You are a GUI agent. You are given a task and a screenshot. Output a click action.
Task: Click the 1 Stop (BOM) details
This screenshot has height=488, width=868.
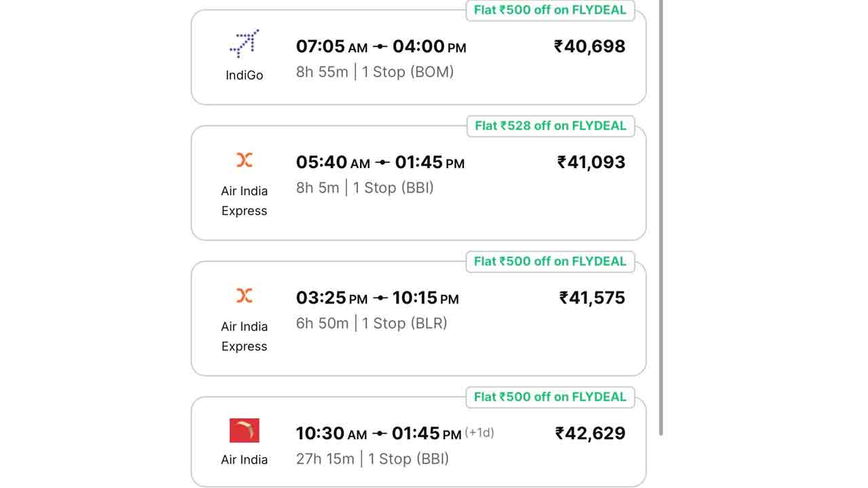(408, 73)
